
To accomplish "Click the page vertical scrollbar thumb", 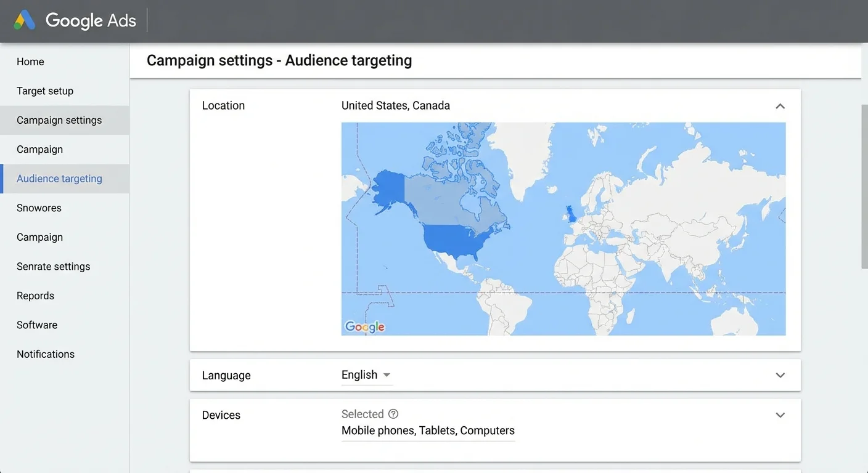I will tap(864, 186).
